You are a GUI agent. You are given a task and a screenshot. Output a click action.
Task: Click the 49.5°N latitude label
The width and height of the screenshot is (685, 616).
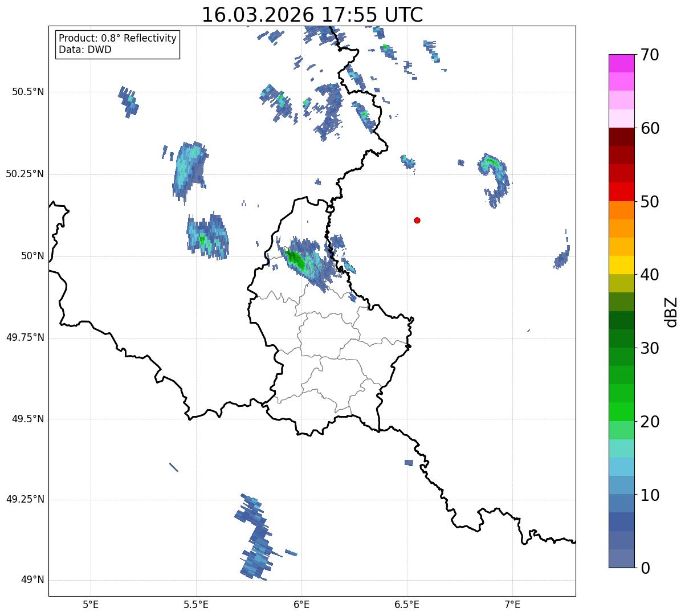tap(28, 419)
